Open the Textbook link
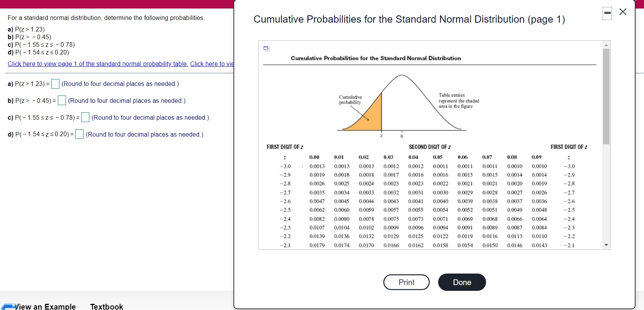 pos(107,306)
